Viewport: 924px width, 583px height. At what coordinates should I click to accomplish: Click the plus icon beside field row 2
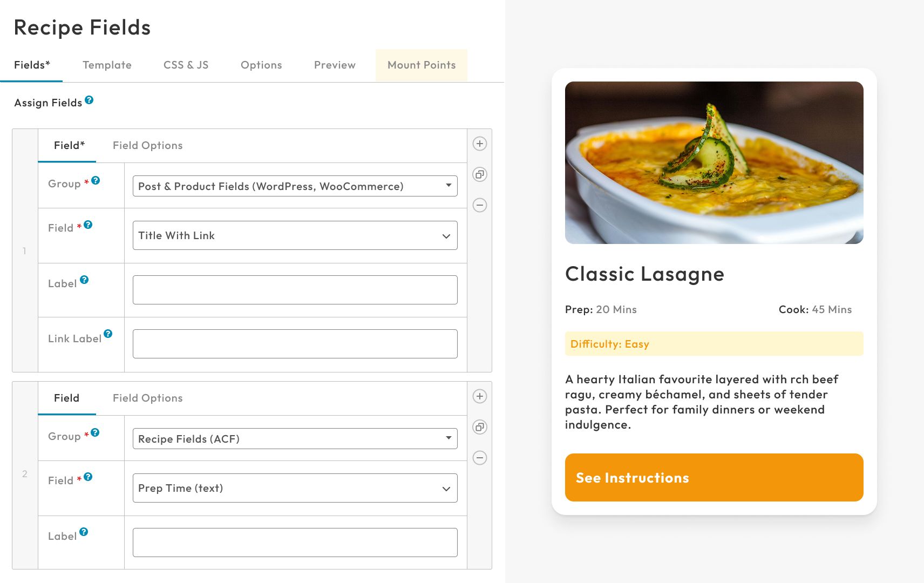click(x=479, y=396)
